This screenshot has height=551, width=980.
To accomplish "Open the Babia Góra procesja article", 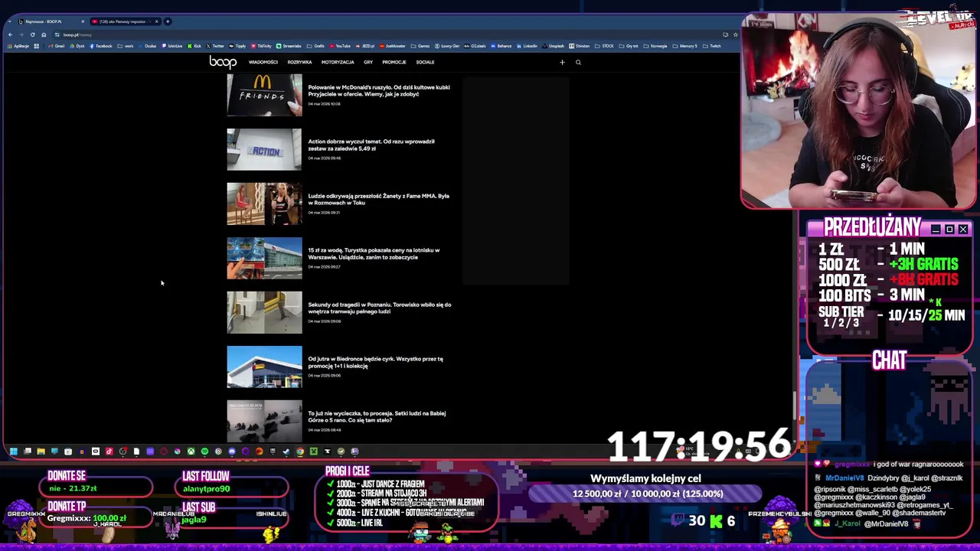I will (377, 416).
